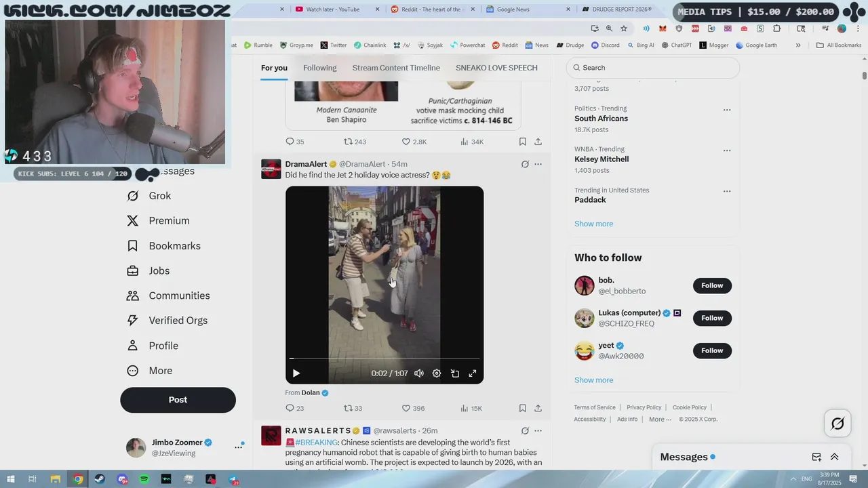The height and width of the screenshot is (488, 868).
Task: Open picture-in-picture icon in video controls
Action: tap(455, 373)
